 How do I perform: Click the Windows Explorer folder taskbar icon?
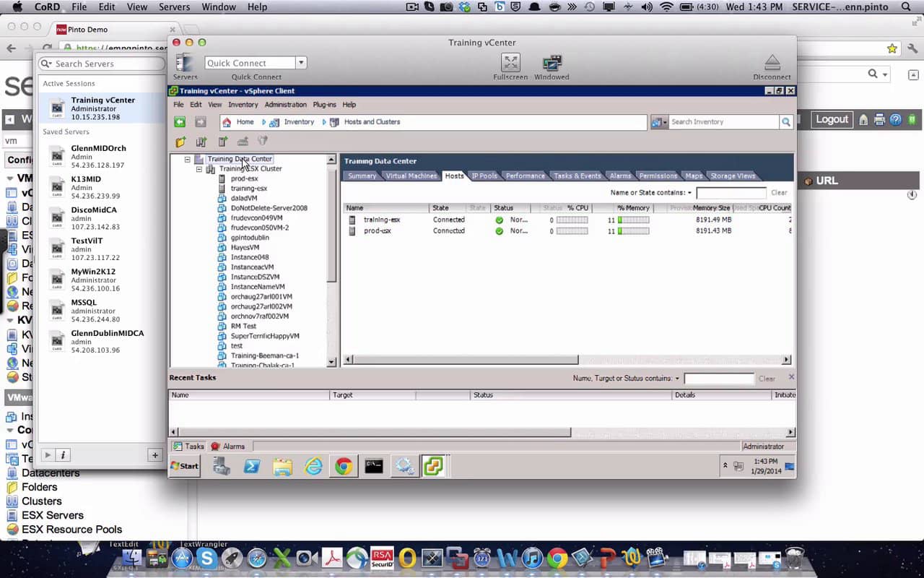tap(282, 467)
